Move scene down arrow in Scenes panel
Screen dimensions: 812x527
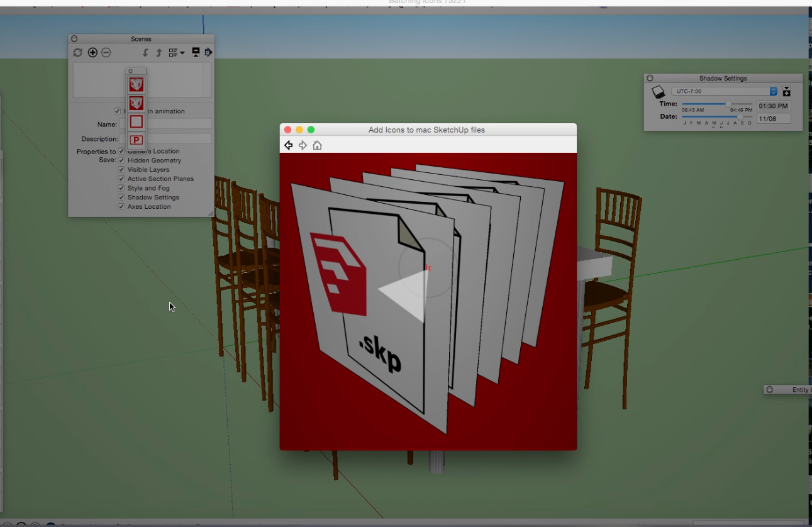[145, 53]
